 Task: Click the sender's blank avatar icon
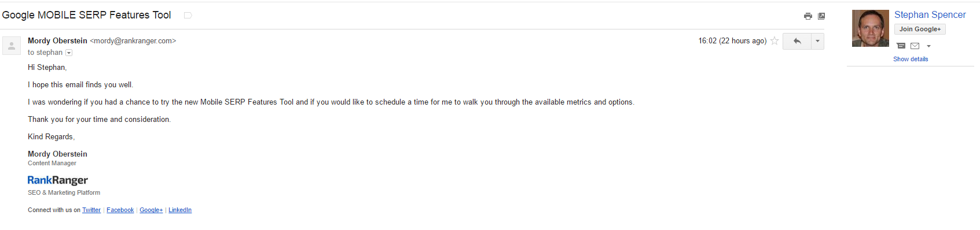[x=12, y=46]
